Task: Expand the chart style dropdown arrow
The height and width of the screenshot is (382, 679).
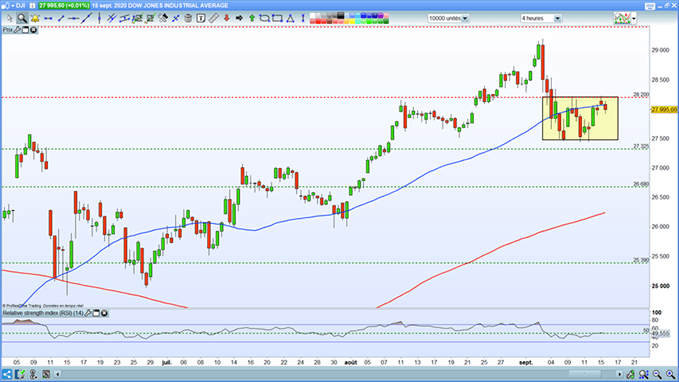Action: point(634,18)
